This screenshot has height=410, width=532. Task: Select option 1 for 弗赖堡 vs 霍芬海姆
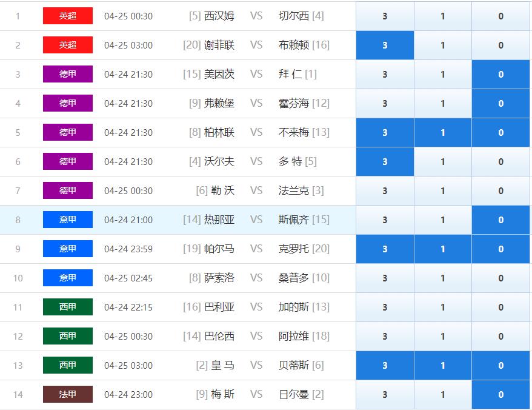[x=443, y=103]
